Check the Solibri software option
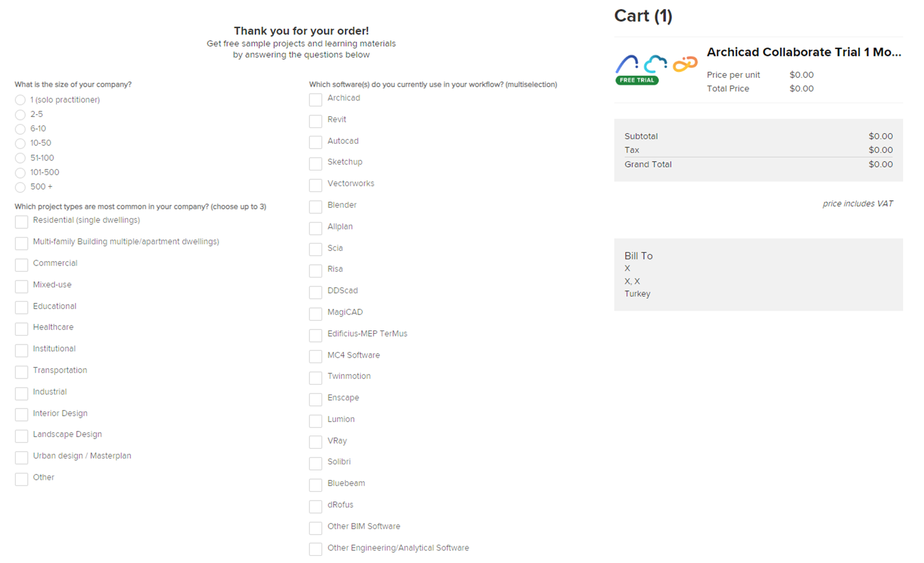The image size is (924, 563). (315, 463)
